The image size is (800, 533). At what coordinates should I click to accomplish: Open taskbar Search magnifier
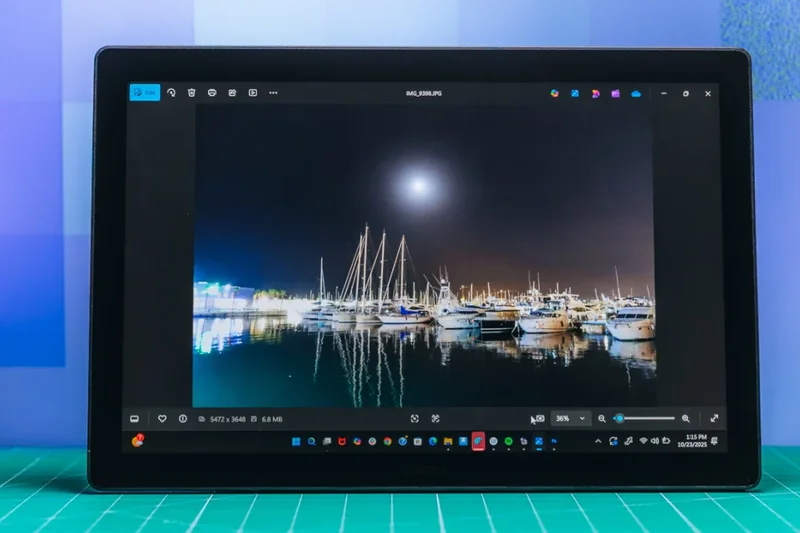[311, 442]
